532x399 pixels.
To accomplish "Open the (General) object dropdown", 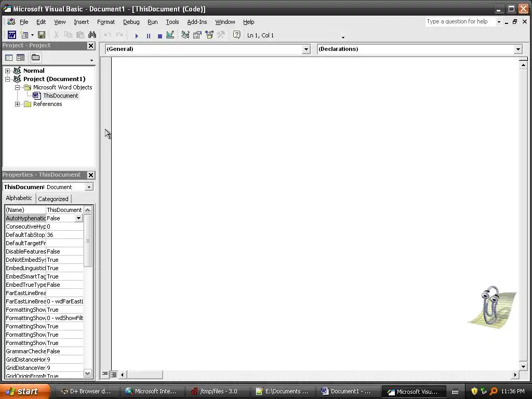I will click(306, 49).
